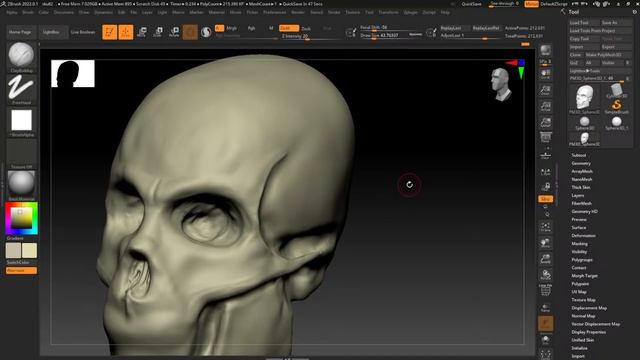Click the QuickSave button

(471, 4)
